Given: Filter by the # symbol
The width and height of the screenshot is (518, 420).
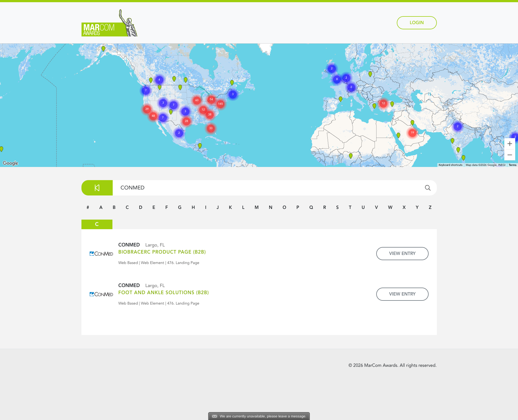Looking at the screenshot, I should coord(88,208).
